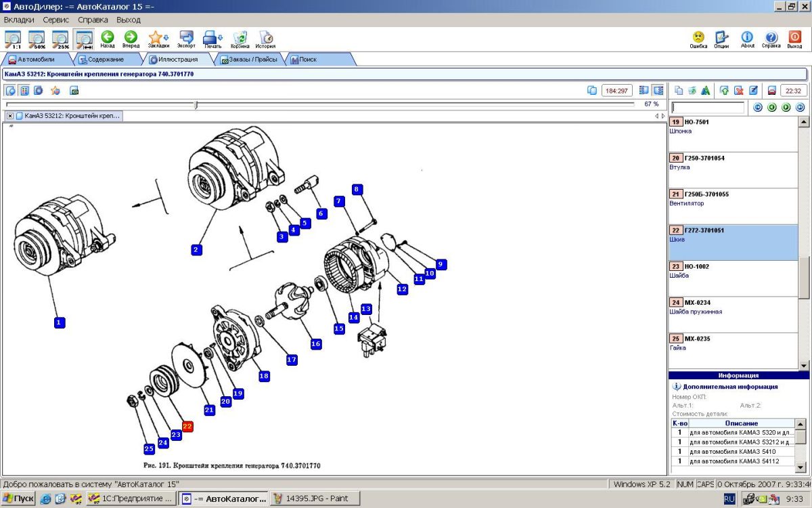812x508 pixels.
Task: Fit illustration to window width
Action: point(85,40)
